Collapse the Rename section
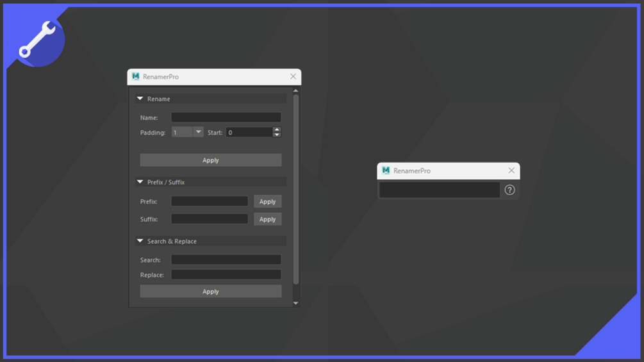The image size is (644, 362). (140, 99)
